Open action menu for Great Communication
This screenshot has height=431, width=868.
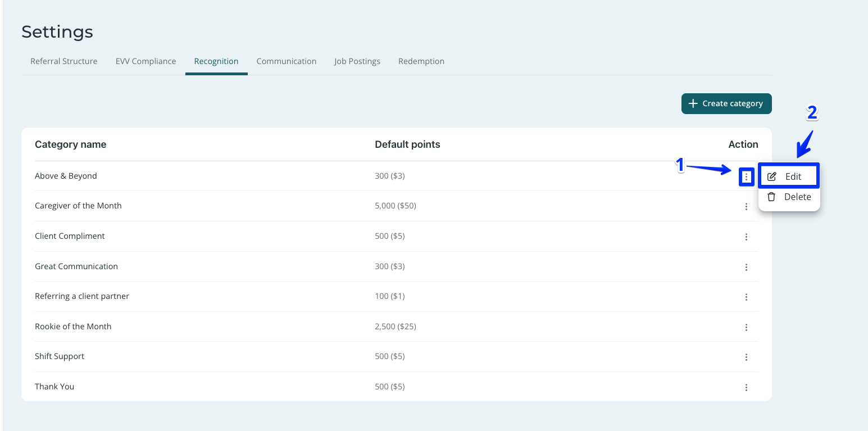746,267
